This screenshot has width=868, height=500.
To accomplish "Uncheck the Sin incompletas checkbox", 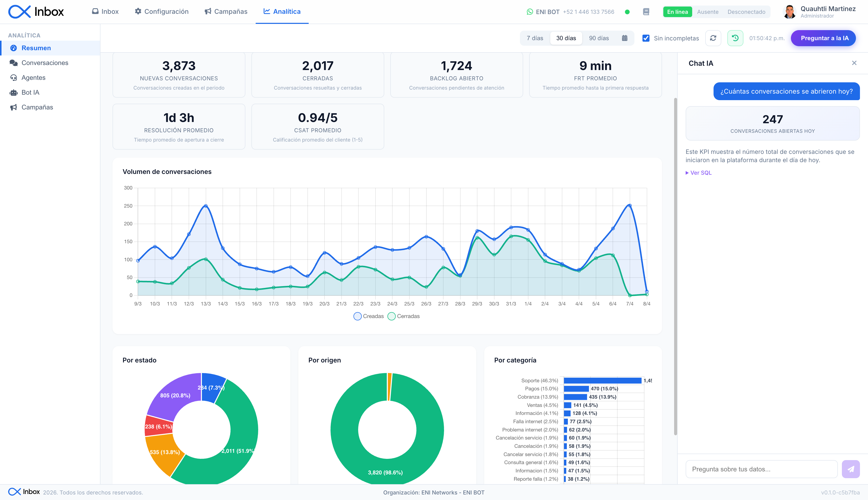I will (x=646, y=38).
